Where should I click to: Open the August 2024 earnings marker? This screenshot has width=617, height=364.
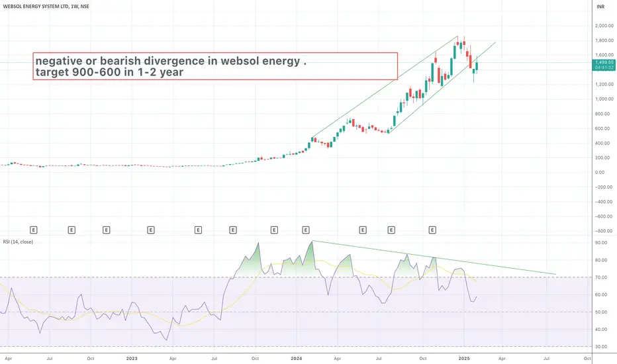point(391,230)
